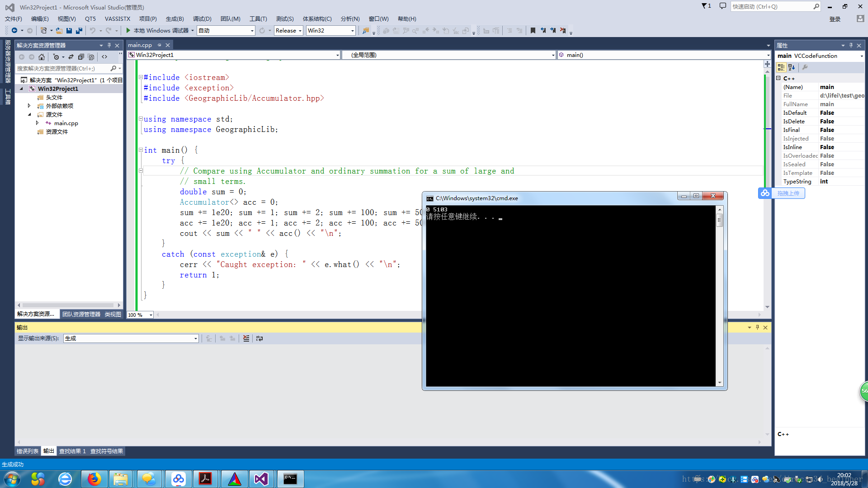Image resolution: width=868 pixels, height=488 pixels.
Task: Click Pending Changes Filter clock icon
Action: tap(56, 57)
